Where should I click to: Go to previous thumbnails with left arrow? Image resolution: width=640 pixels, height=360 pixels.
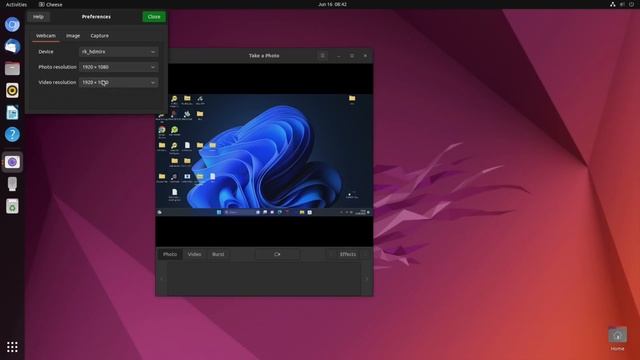[x=162, y=279]
